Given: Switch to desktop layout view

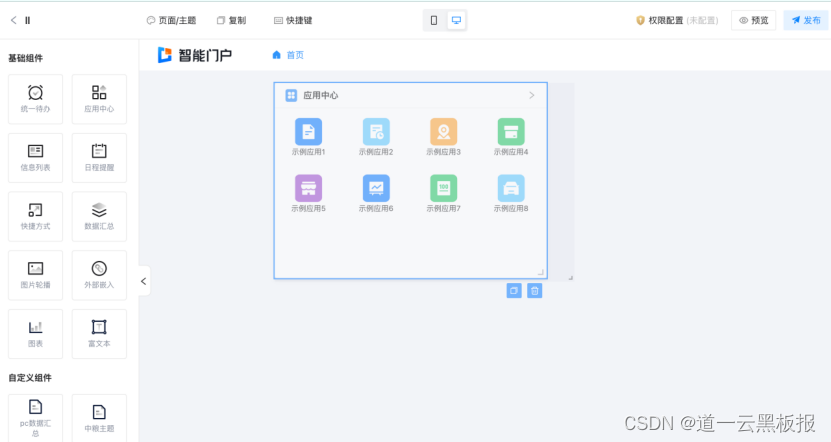Looking at the screenshot, I should pyautogui.click(x=456, y=20).
